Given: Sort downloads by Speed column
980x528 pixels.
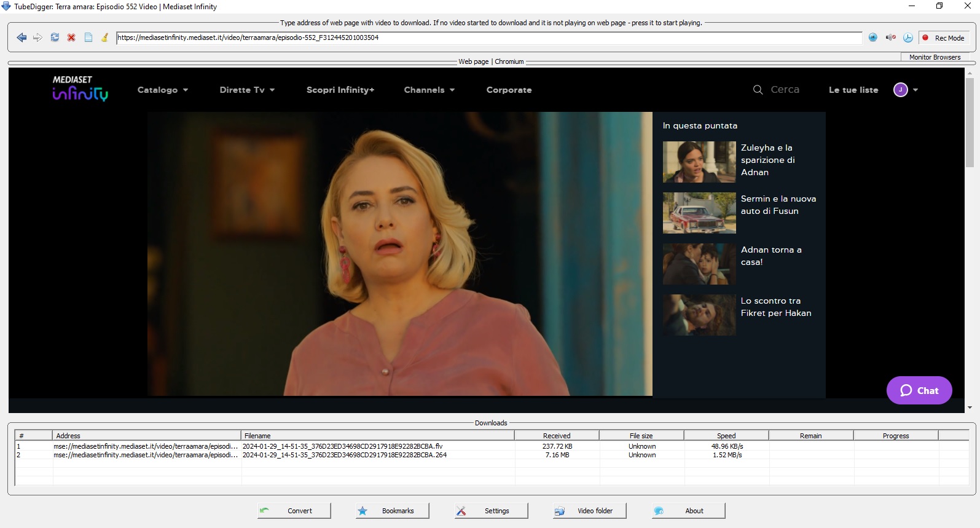Looking at the screenshot, I should tap(726, 436).
